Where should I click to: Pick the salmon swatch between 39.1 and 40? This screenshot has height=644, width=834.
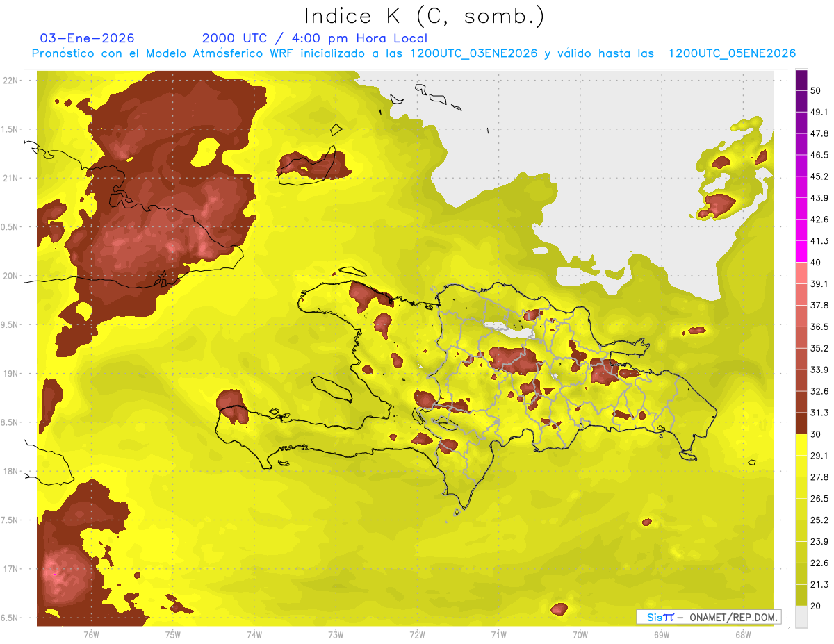pyautogui.click(x=801, y=273)
